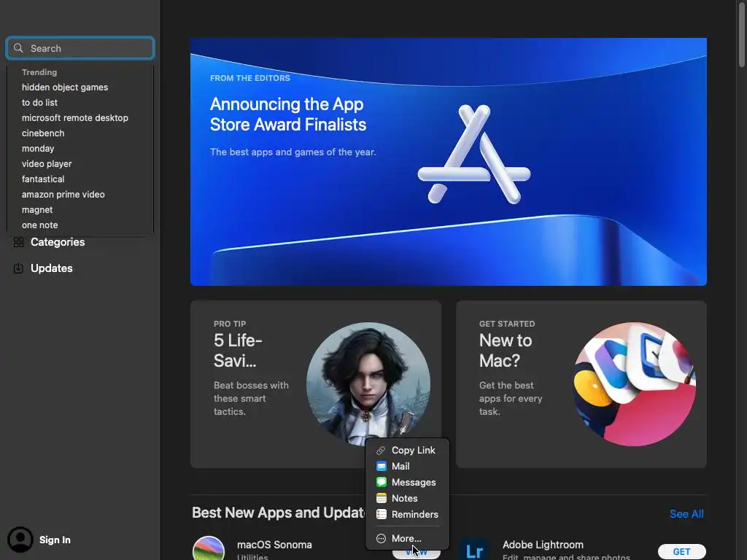This screenshot has height=560, width=747.
Task: Select Reminders in share menu
Action: [407, 514]
